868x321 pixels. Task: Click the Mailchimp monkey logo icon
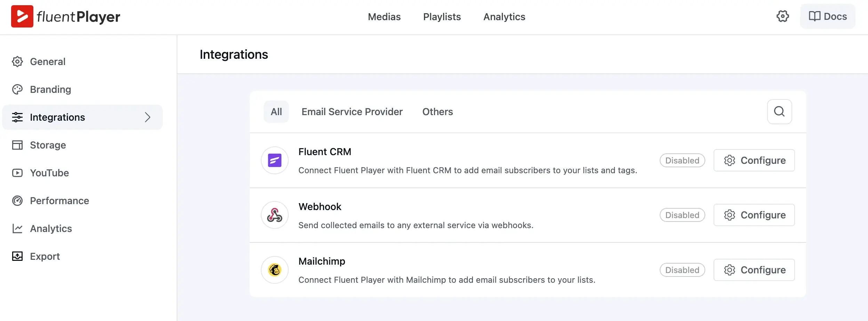(275, 270)
